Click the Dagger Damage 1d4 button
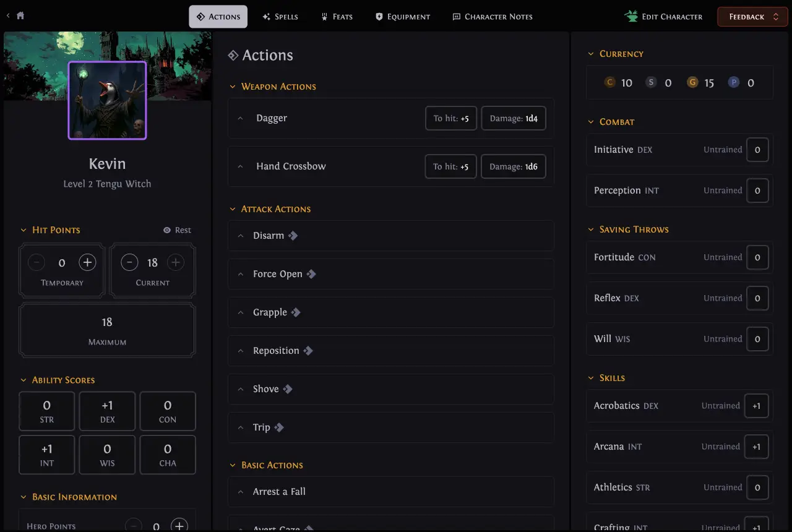The height and width of the screenshot is (532, 792). tap(513, 118)
